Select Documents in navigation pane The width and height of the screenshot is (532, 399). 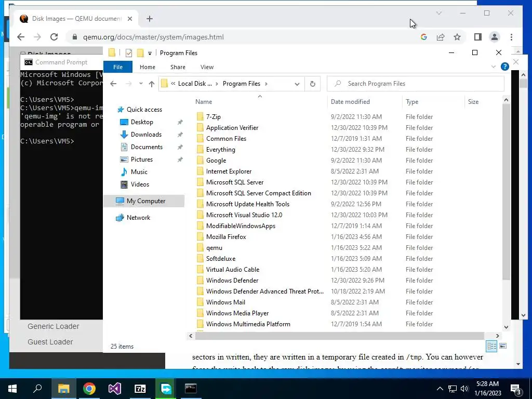[147, 147]
